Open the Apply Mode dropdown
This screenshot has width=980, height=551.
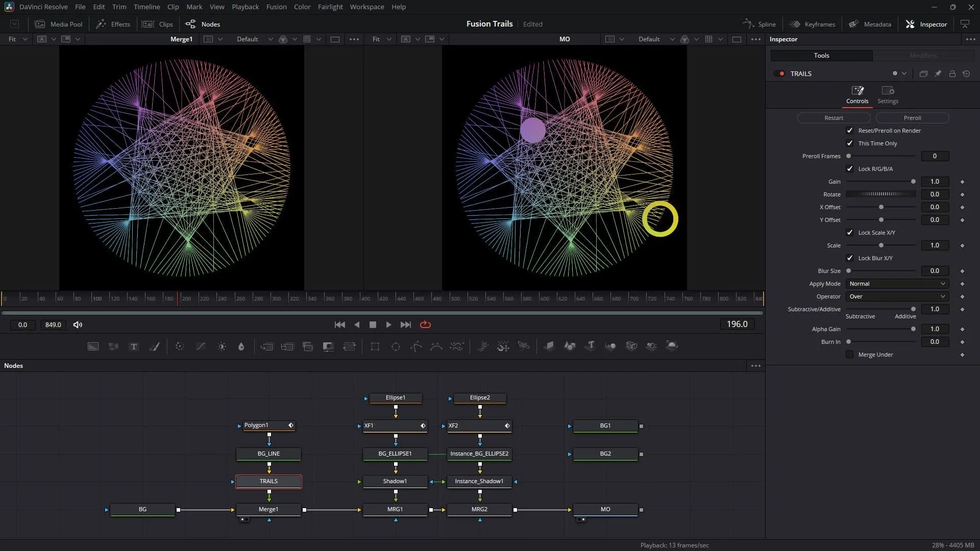897,284
